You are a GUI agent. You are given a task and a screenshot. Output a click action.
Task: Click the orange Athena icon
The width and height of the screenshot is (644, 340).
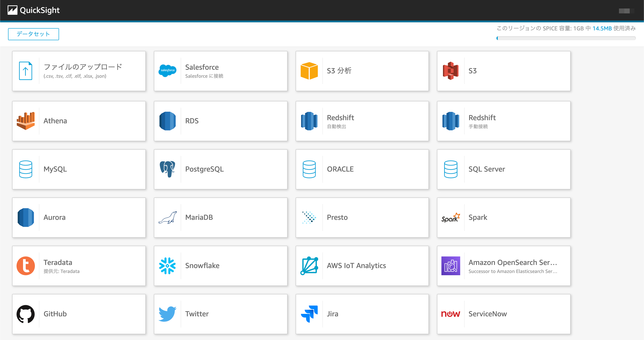25,121
